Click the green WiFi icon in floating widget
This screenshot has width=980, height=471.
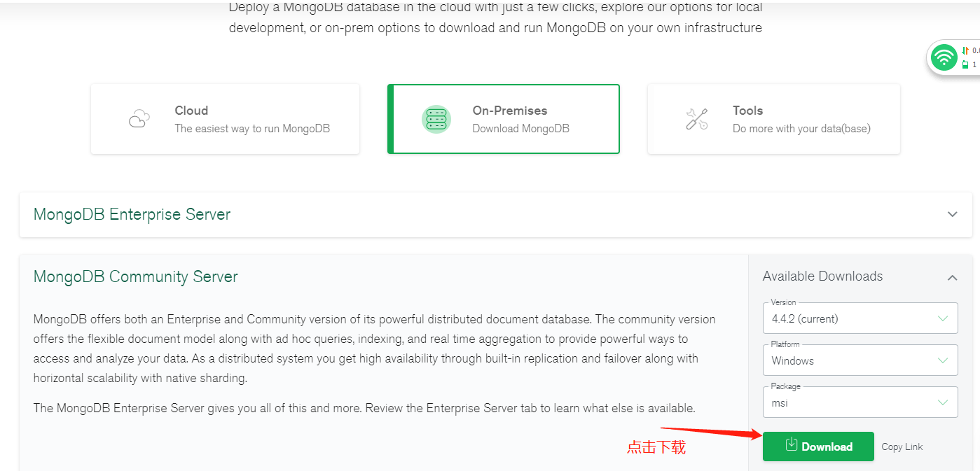[944, 57]
